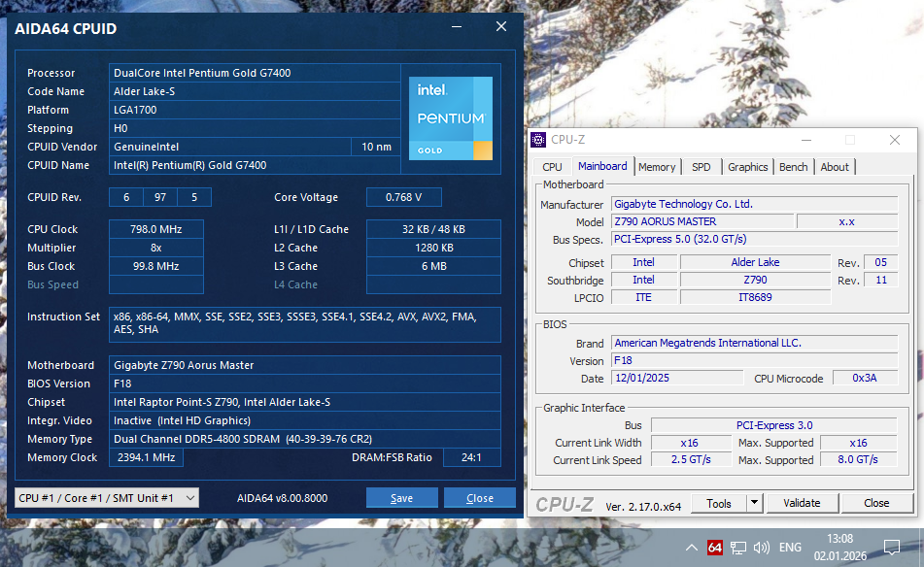The width and height of the screenshot is (924, 567).
Task: Click the L2 Cache value 1280 KB
Action: click(433, 248)
